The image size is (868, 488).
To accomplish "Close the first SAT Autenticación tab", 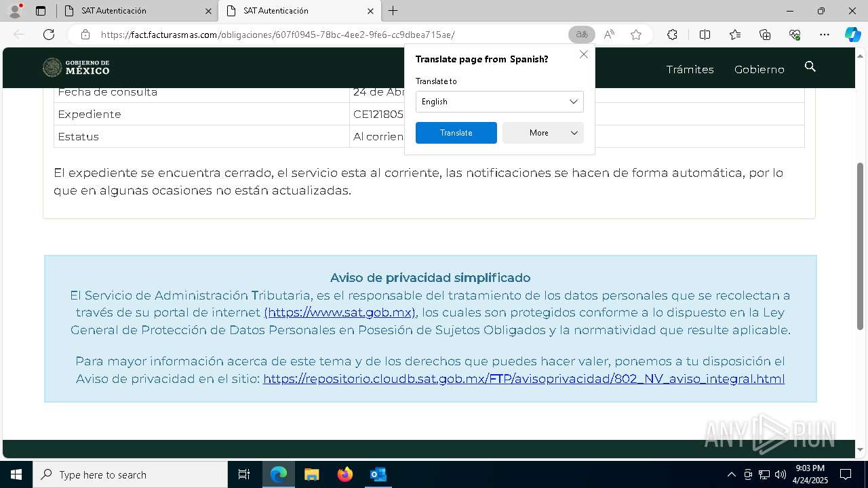I will [x=208, y=11].
